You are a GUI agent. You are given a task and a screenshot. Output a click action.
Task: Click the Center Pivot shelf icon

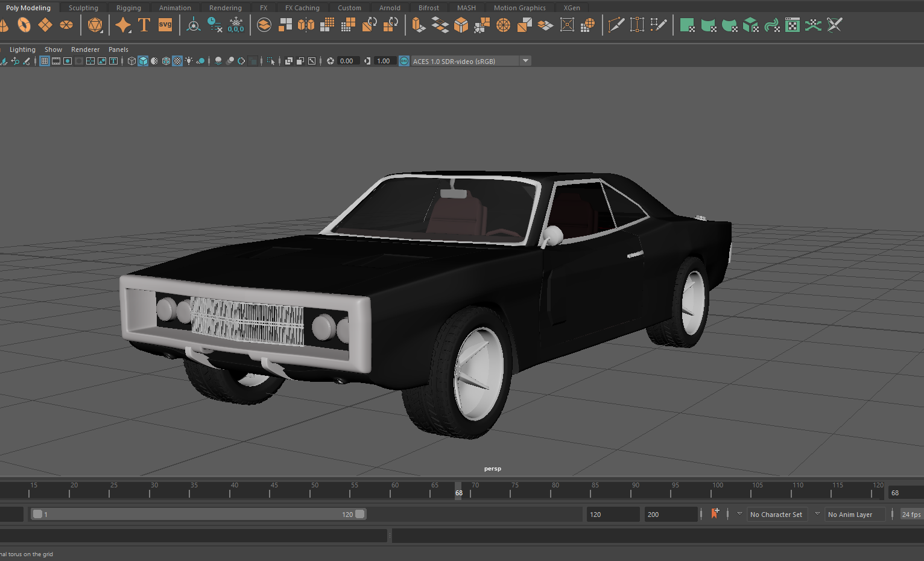[193, 25]
